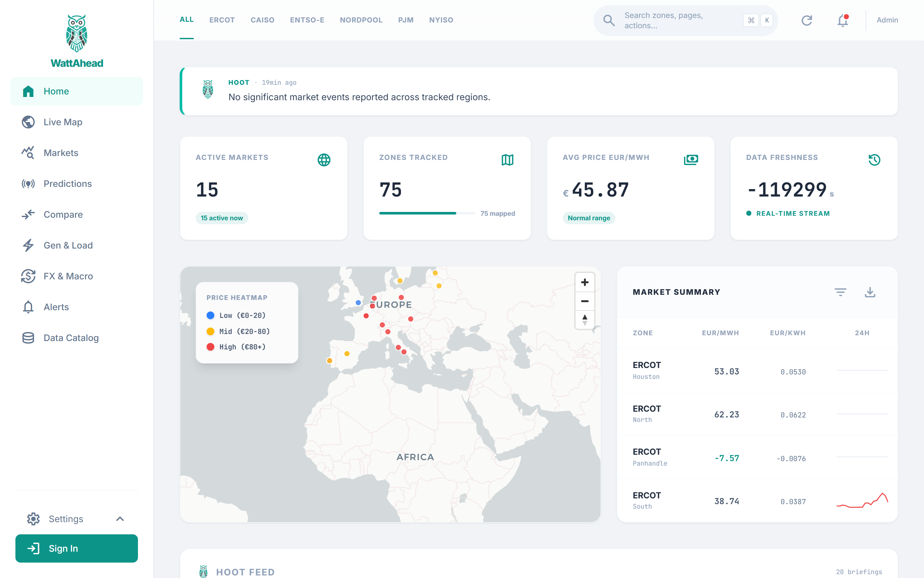Click the Admin account label
This screenshot has width=924, height=578.
point(887,20)
